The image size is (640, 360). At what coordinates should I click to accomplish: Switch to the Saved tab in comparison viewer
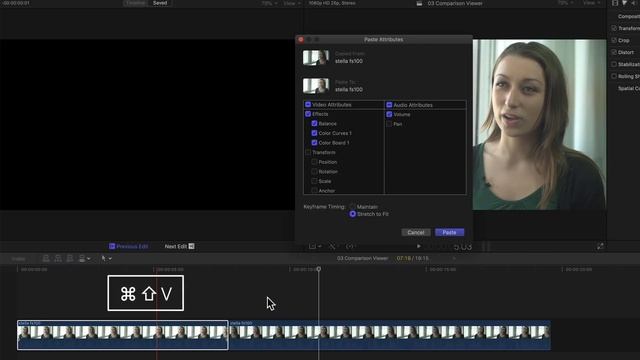tap(160, 3)
